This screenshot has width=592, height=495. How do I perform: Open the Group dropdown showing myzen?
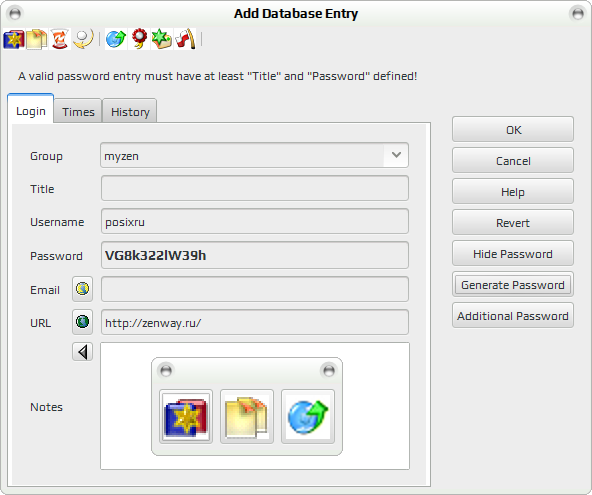click(x=254, y=155)
